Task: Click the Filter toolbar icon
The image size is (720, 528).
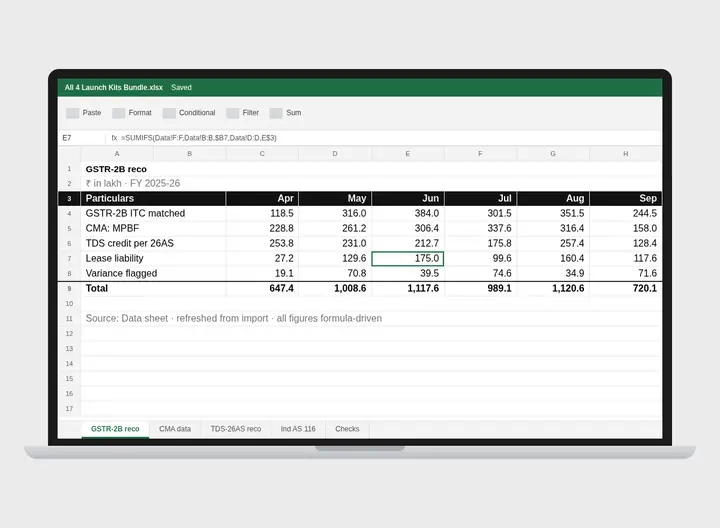Action: (232, 113)
